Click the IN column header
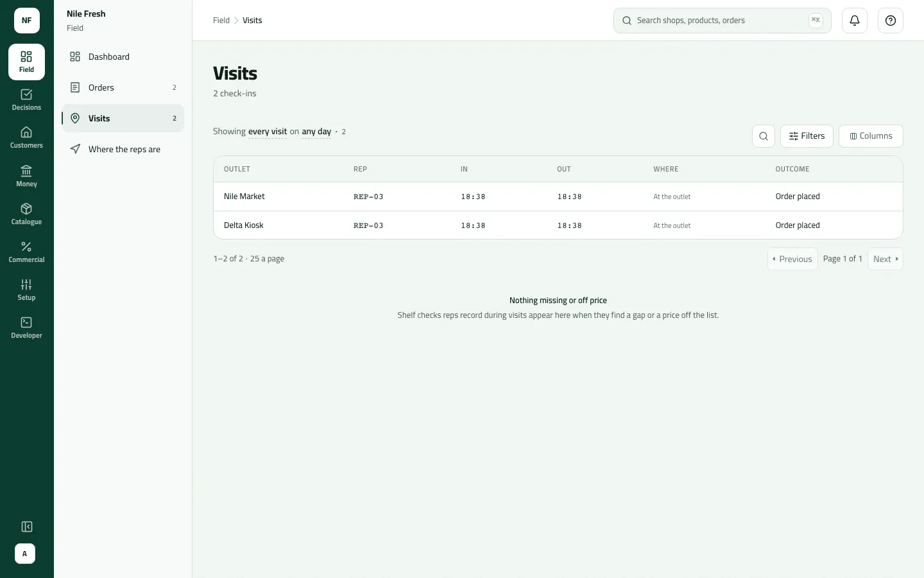The width and height of the screenshot is (924, 578). 464,170
